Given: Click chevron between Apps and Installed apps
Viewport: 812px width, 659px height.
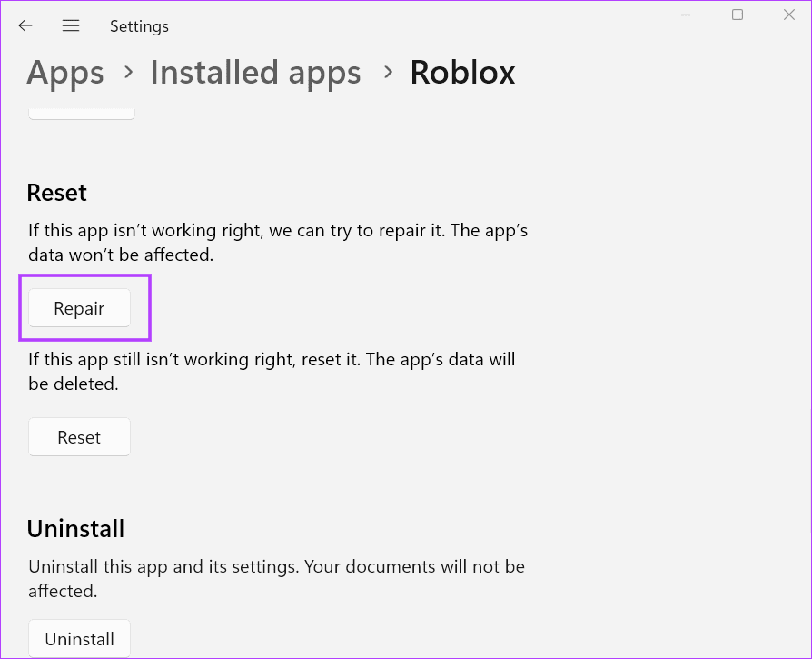Looking at the screenshot, I should (x=128, y=72).
